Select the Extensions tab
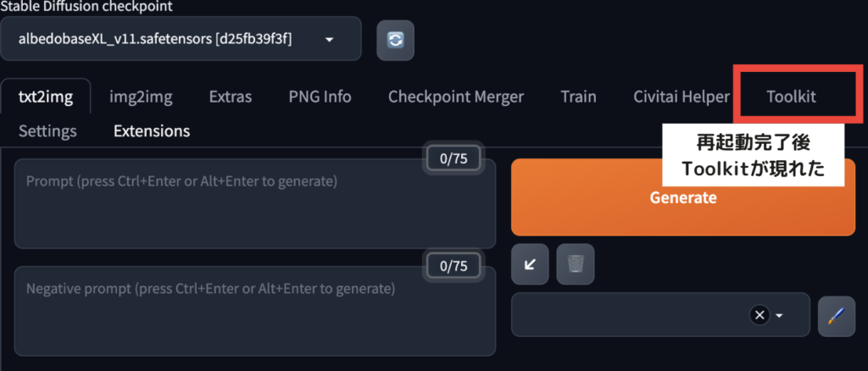Screen dimensions: 868x371 152,131
